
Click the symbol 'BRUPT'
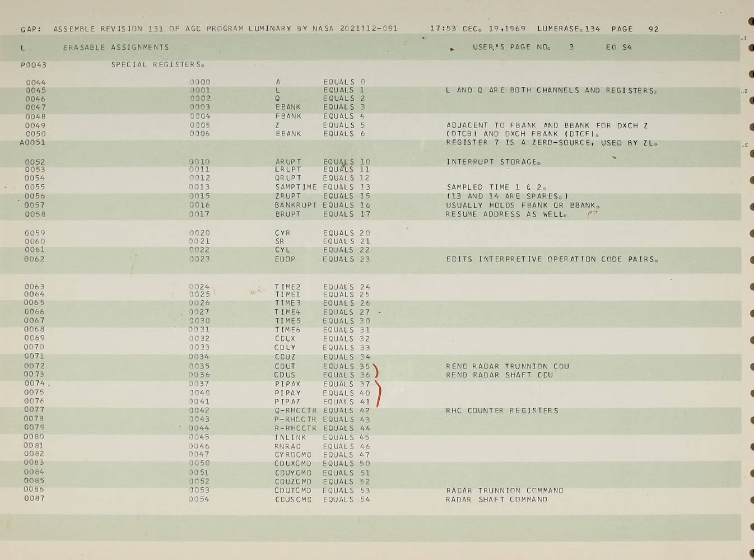coord(288,214)
